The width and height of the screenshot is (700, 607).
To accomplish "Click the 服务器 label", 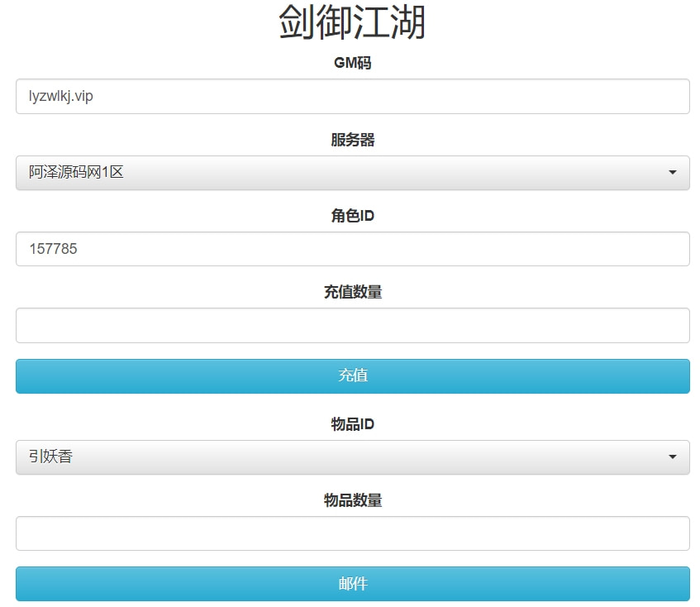I will click(352, 140).
